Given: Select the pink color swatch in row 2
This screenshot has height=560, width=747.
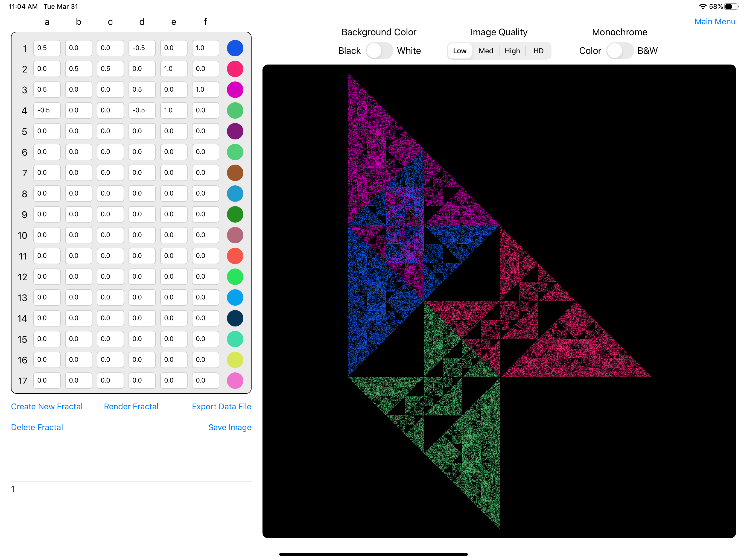Looking at the screenshot, I should point(235,69).
